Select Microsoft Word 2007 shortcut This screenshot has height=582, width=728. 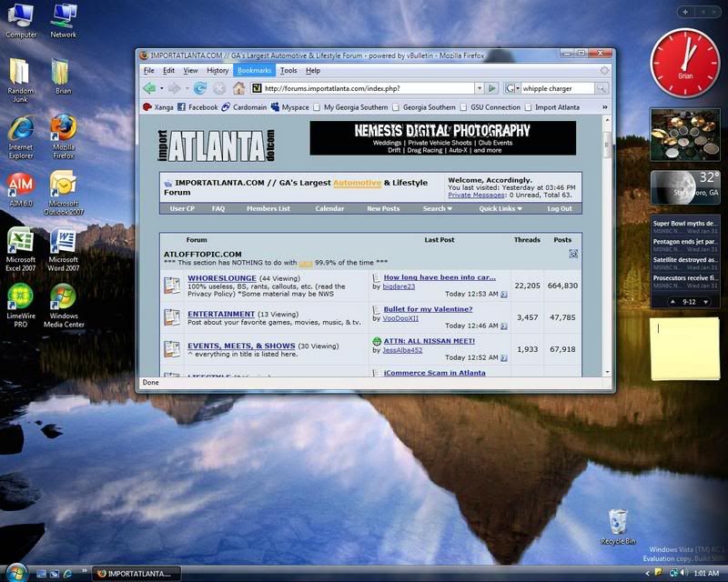(x=64, y=249)
